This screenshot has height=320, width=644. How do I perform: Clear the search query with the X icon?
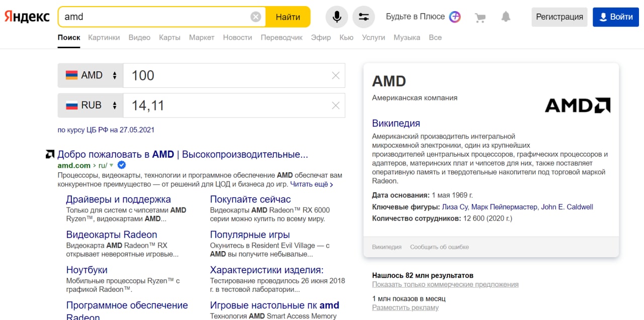click(x=256, y=17)
